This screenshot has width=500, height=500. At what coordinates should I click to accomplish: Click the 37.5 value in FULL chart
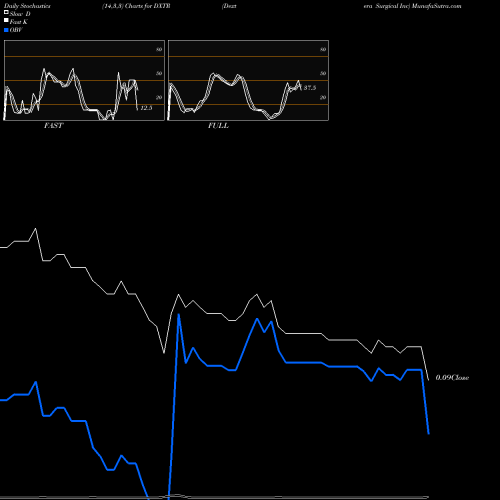coord(310,88)
